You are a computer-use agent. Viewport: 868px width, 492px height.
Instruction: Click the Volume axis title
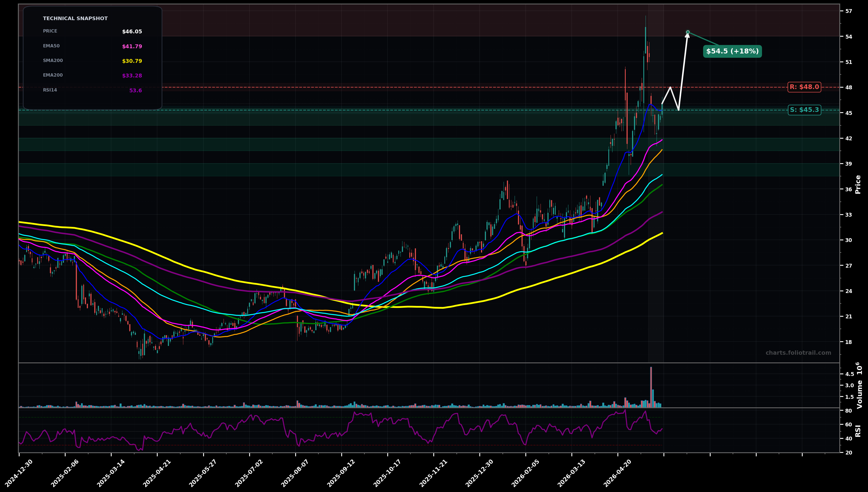coord(859,385)
